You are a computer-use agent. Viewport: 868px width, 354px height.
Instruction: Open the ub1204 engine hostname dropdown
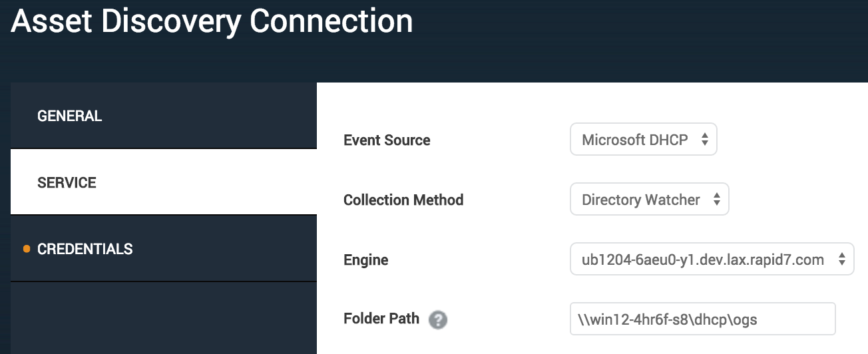coord(703,260)
